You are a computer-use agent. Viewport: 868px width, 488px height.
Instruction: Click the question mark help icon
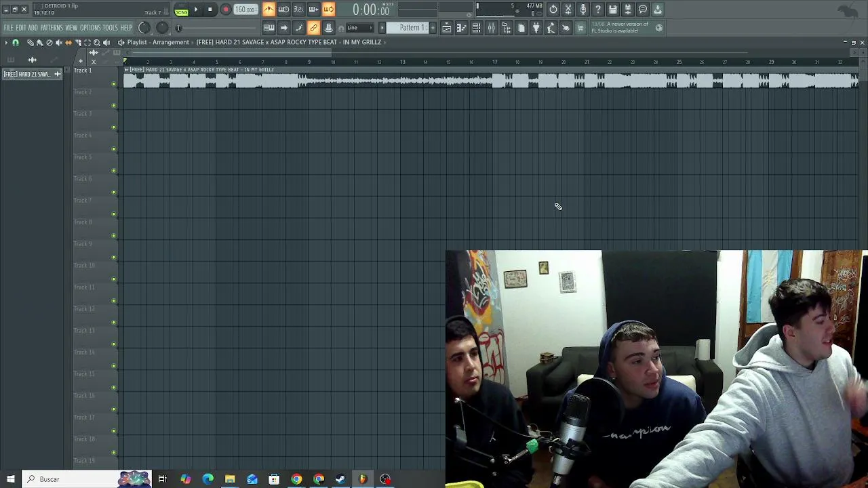598,9
